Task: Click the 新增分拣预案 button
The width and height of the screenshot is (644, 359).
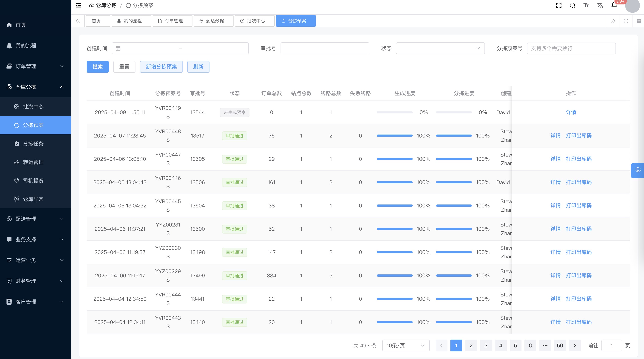Action: pyautogui.click(x=161, y=67)
